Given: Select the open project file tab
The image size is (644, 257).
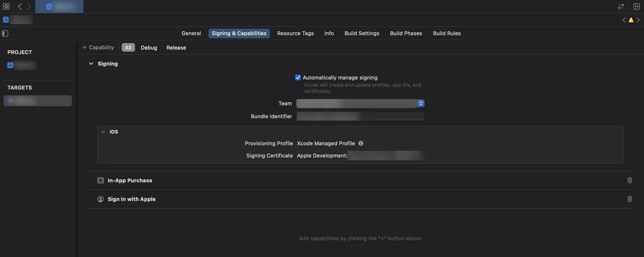Looking at the screenshot, I should tap(59, 6).
